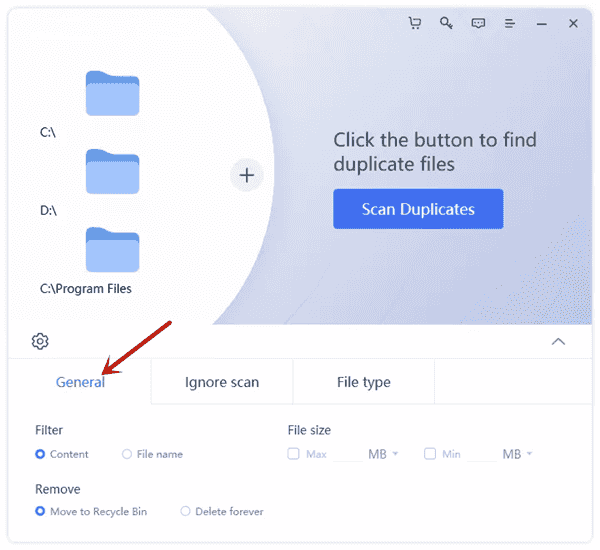The height and width of the screenshot is (550, 600).
Task: Click the settings gear icon
Action: (40, 341)
